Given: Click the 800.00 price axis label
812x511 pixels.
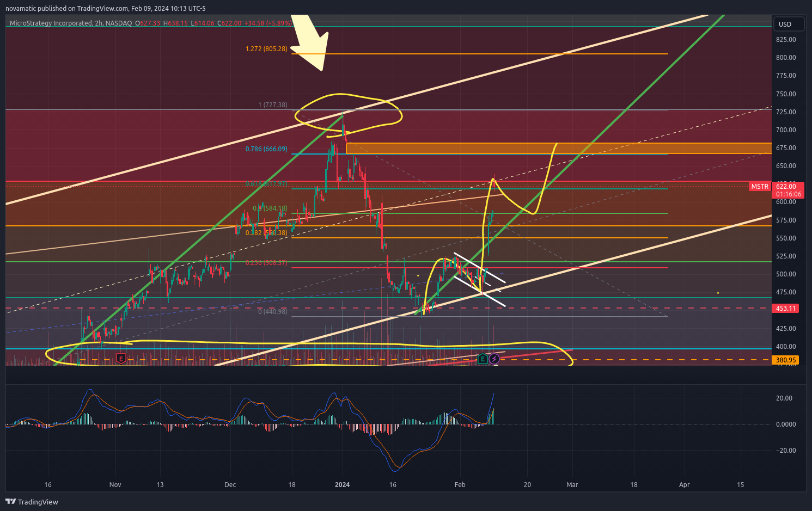Looking at the screenshot, I should pos(786,58).
